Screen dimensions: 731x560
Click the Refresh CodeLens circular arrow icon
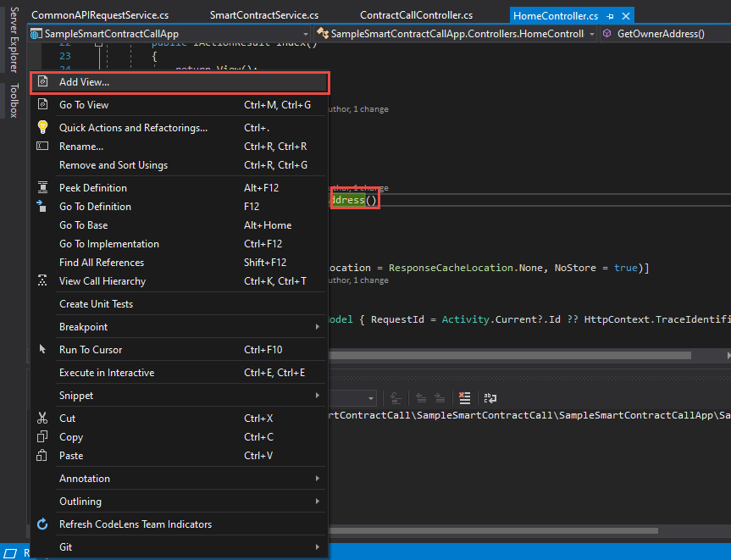[42, 524]
